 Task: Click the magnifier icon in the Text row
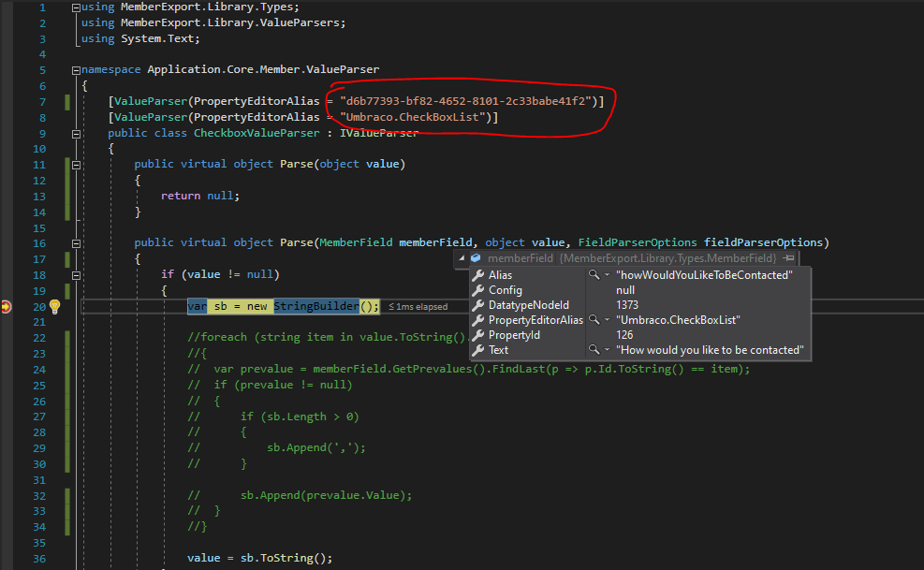click(x=594, y=350)
